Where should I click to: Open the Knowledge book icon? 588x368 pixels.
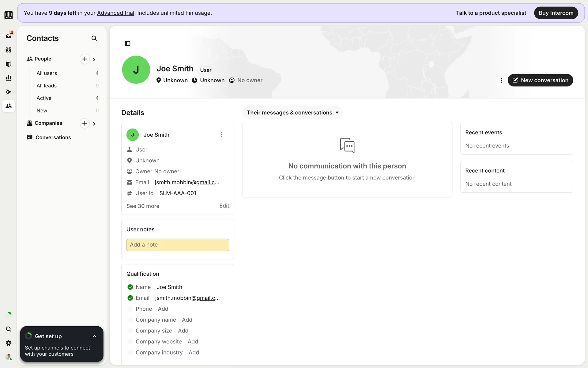(x=9, y=64)
